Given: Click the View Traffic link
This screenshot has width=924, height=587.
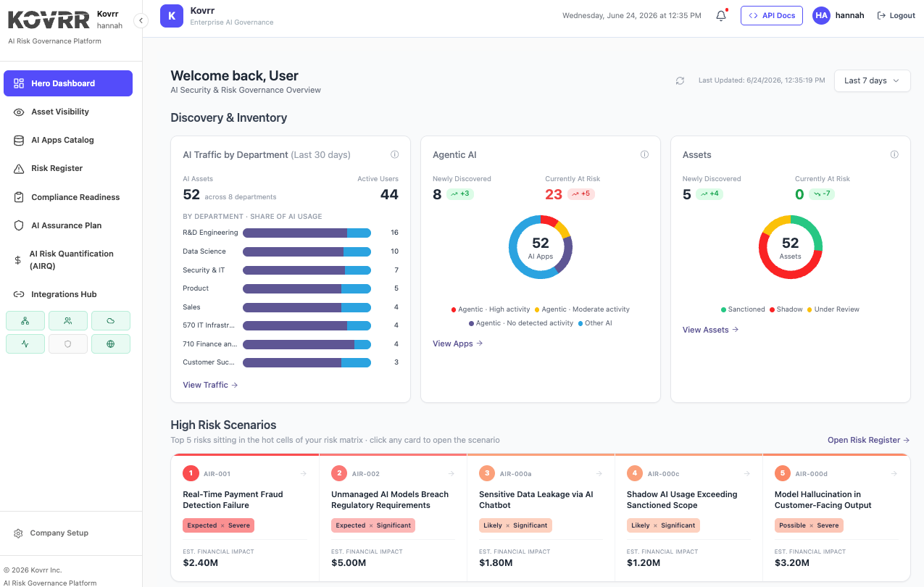Looking at the screenshot, I should click(210, 385).
